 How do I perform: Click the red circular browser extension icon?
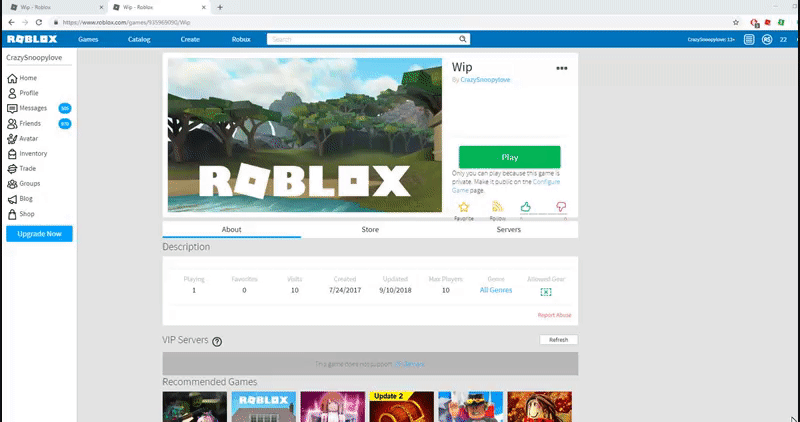coord(754,22)
